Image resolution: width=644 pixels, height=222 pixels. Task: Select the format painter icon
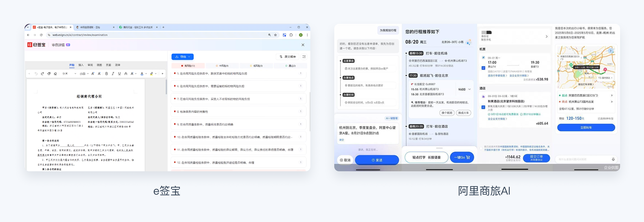pos(49,74)
